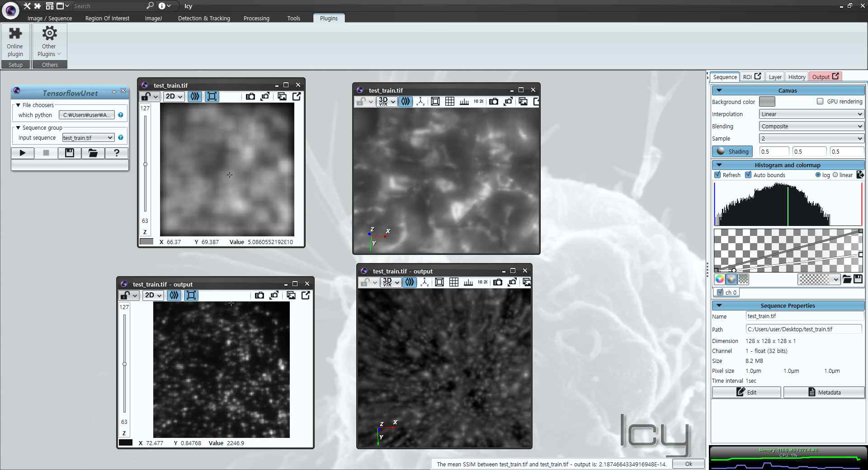Open TensorflowUnet help question mark button
The width and height of the screenshot is (868, 470).
(117, 153)
